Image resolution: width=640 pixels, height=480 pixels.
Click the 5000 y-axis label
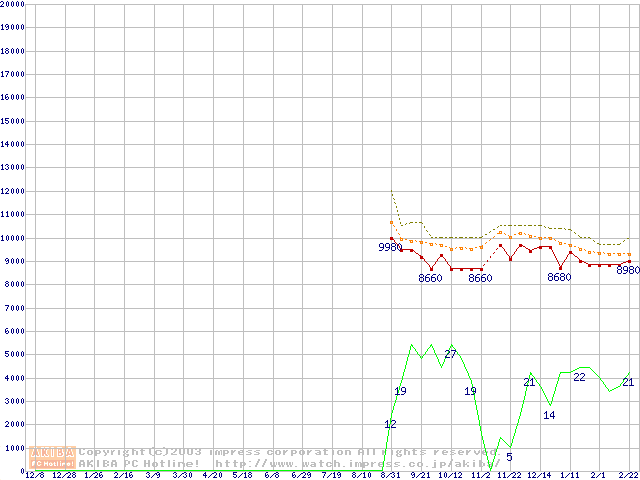pos(14,355)
